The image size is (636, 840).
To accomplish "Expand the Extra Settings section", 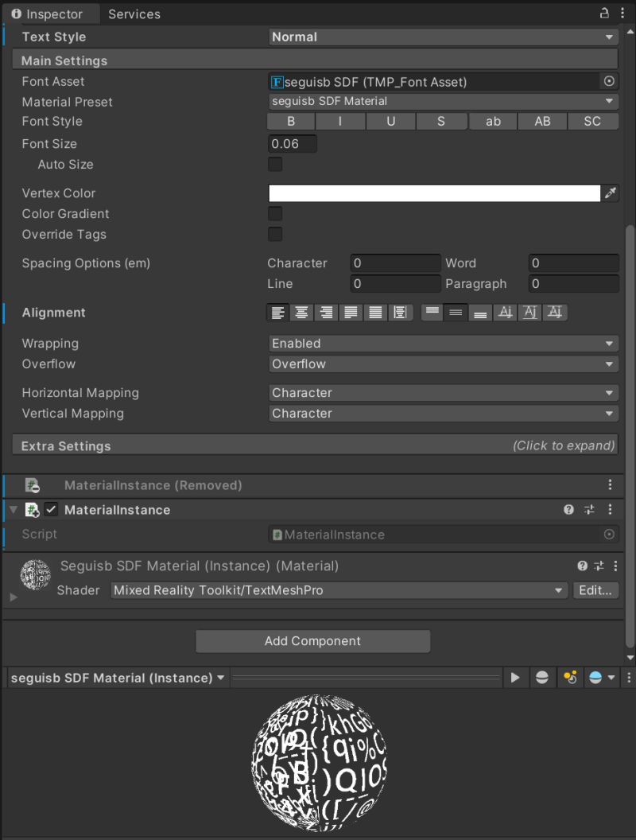I will 314,445.
